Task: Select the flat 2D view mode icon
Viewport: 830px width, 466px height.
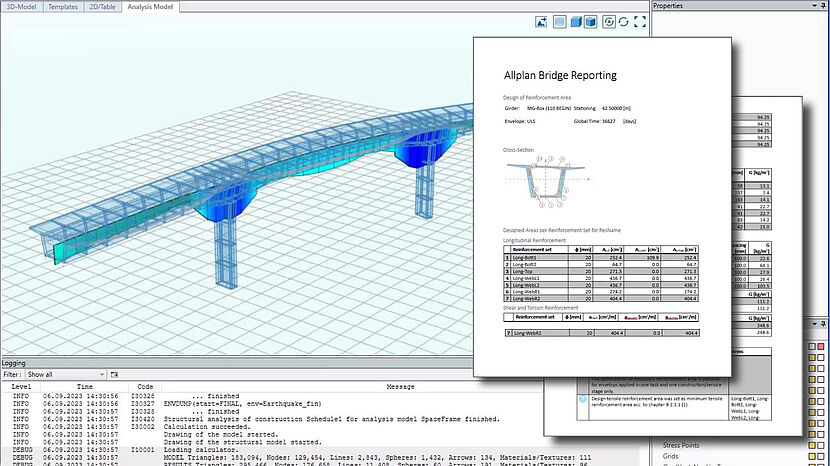Action: click(x=560, y=22)
